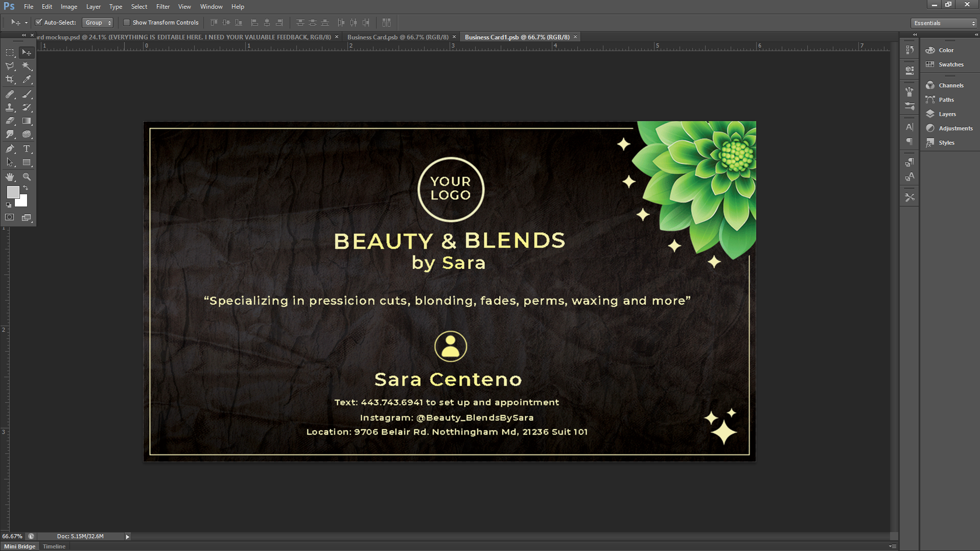980x551 pixels.
Task: Enable Show Transform Controls checkbox
Action: tap(127, 22)
